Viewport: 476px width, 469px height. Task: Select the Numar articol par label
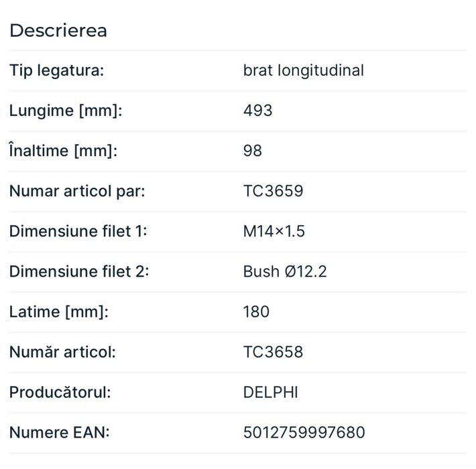[x=77, y=192]
